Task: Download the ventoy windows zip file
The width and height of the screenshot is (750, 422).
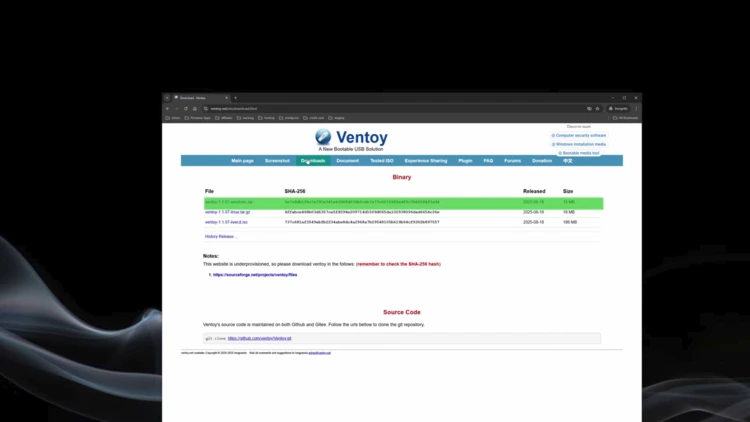Action: pyautogui.click(x=229, y=202)
